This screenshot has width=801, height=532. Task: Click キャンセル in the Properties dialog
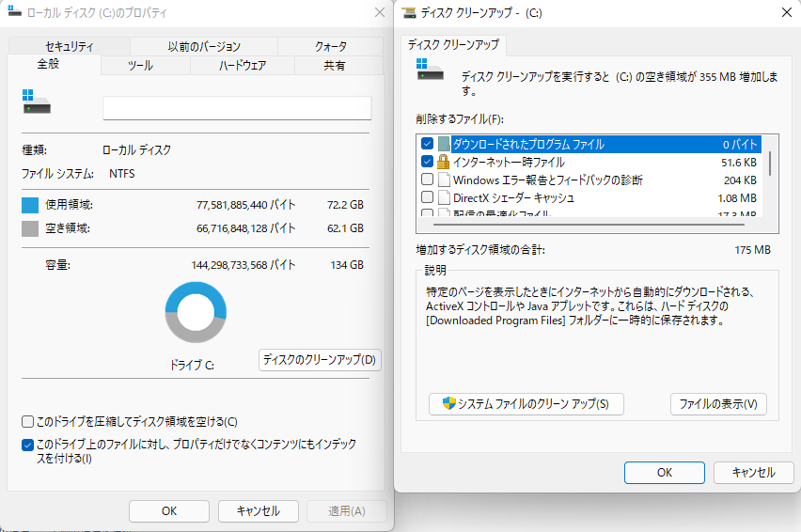258,511
